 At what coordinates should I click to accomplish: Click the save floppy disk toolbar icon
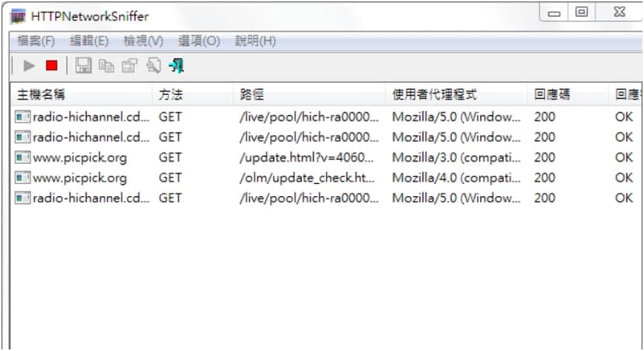[83, 66]
